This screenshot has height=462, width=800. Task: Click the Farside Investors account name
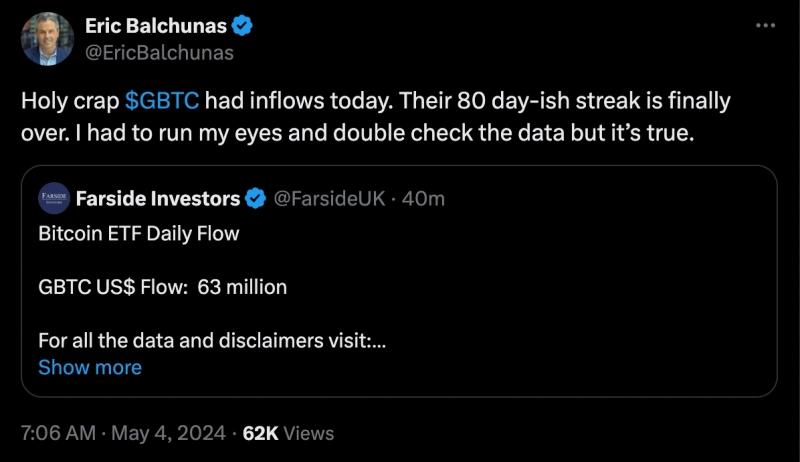[x=158, y=199]
